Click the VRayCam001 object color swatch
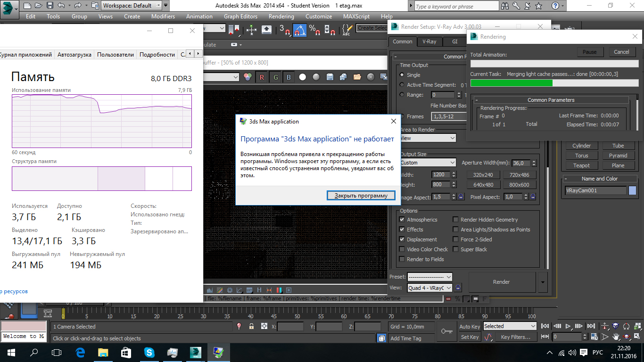Screen dimensions: 644x362 coord(632,190)
